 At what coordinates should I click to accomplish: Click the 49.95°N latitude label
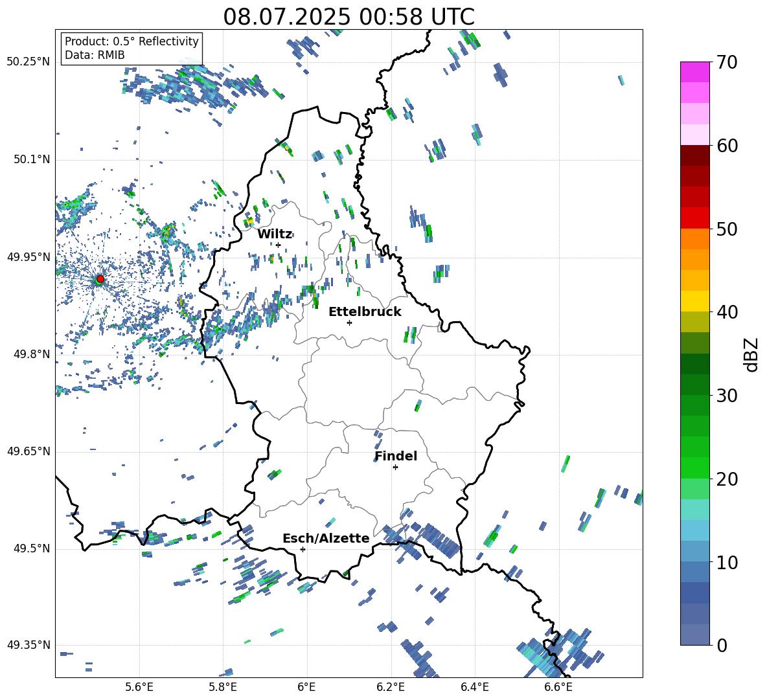pos(29,257)
